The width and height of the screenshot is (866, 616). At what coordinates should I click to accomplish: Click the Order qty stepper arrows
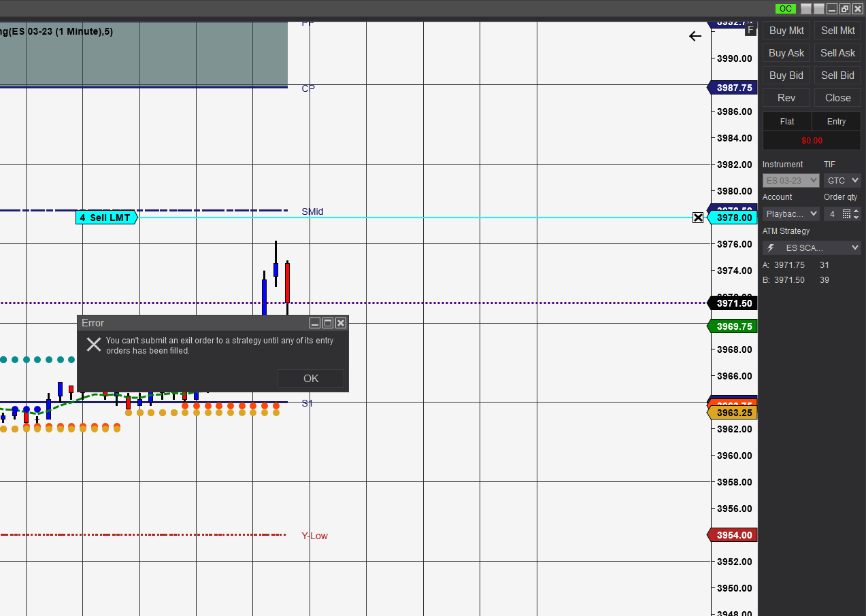click(856, 213)
